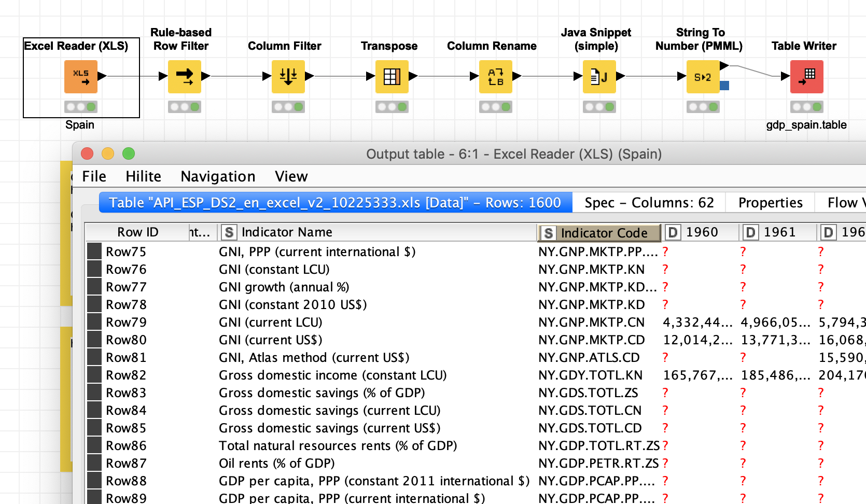
Task: Open the File menu
Action: tap(94, 177)
